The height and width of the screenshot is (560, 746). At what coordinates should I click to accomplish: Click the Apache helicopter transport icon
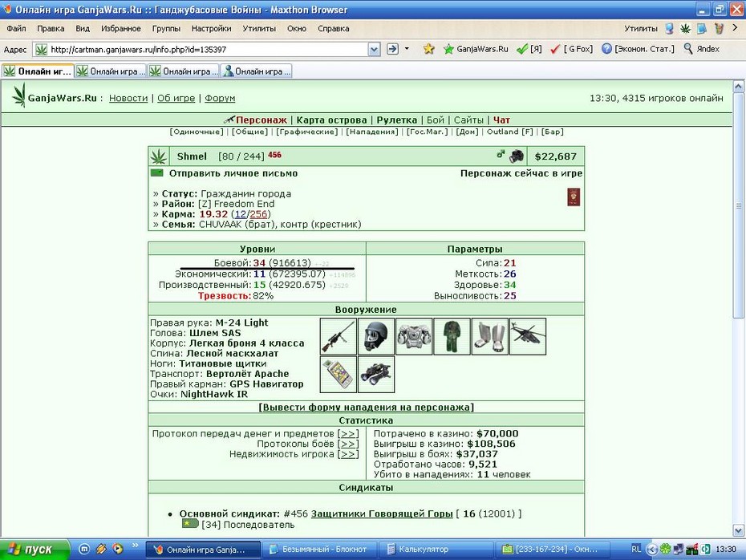(x=528, y=336)
